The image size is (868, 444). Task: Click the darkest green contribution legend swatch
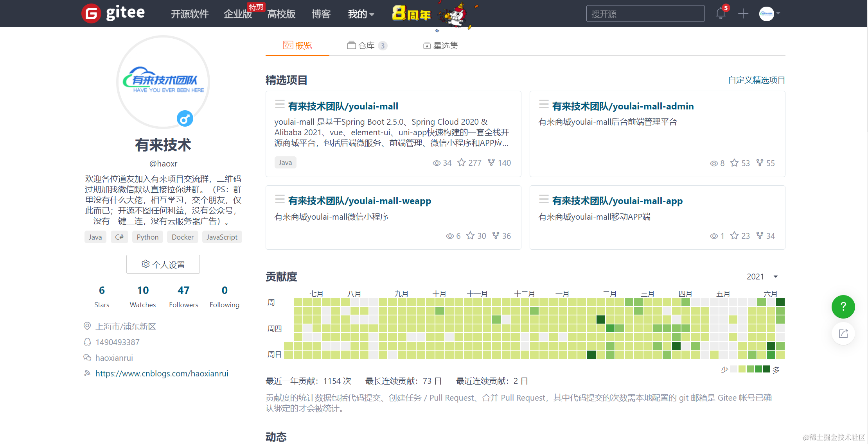click(767, 369)
